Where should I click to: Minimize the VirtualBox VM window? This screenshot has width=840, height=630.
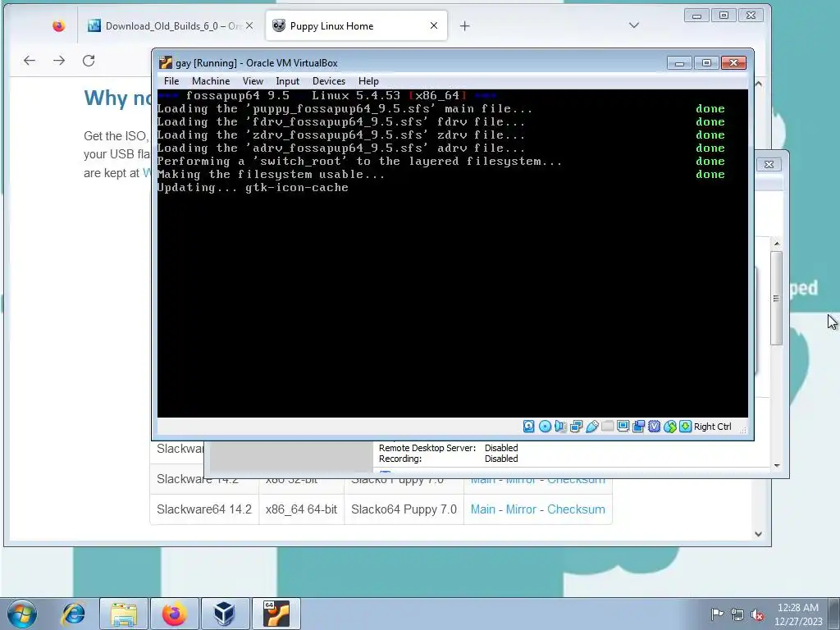(x=679, y=63)
